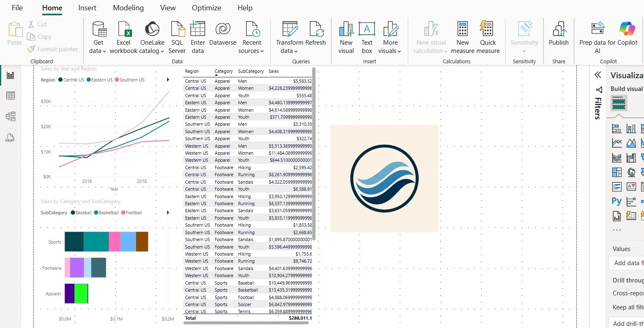The width and height of the screenshot is (644, 328).
Task: Select the area chart visual
Action: 631,143
